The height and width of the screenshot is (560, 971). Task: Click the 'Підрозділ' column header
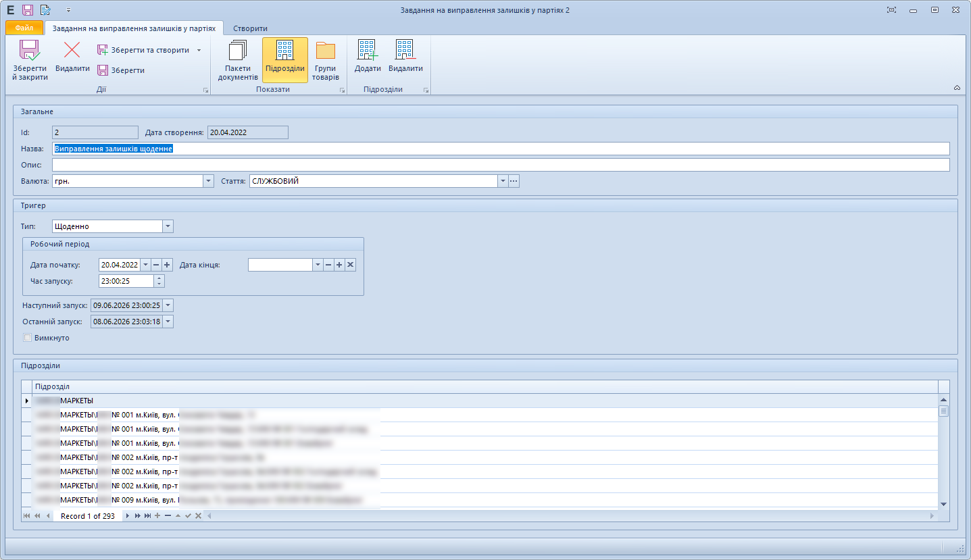(485, 386)
